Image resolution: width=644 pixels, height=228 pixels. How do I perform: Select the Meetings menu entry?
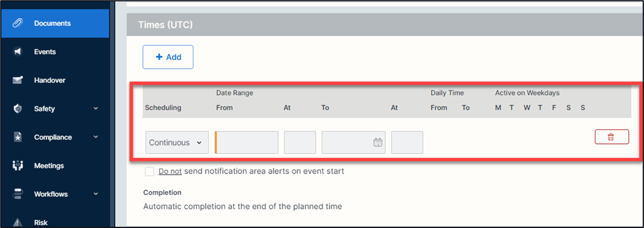[49, 165]
